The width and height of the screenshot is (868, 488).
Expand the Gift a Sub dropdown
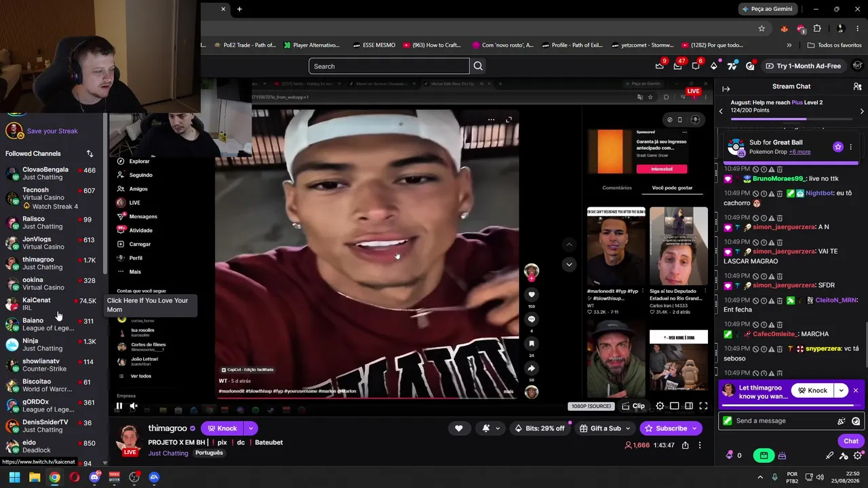pos(606,428)
